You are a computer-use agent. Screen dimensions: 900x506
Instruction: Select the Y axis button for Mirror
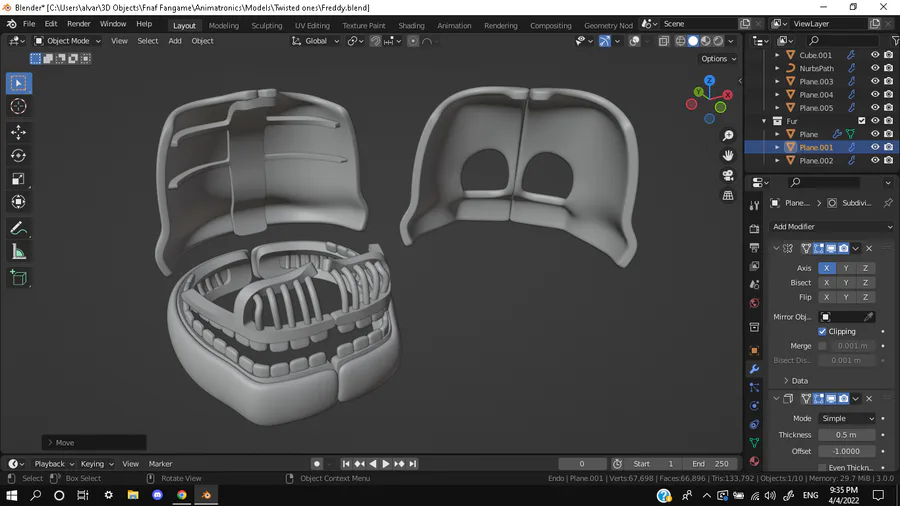pyautogui.click(x=846, y=268)
